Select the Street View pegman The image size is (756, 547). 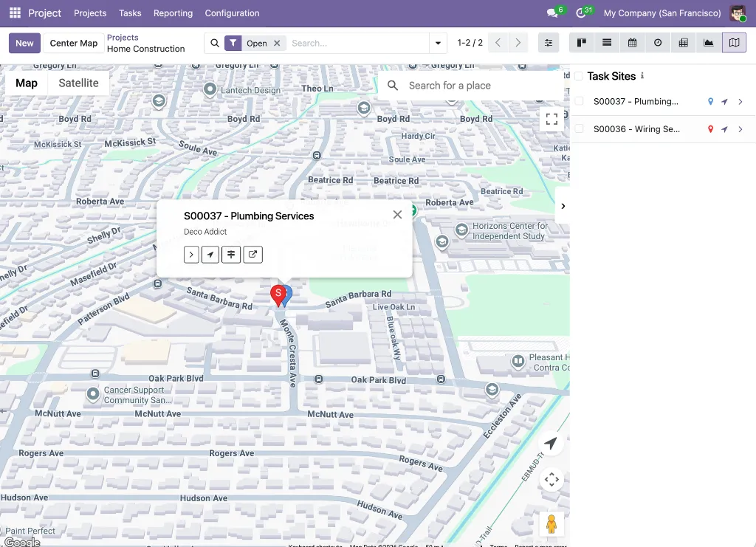pos(551,523)
